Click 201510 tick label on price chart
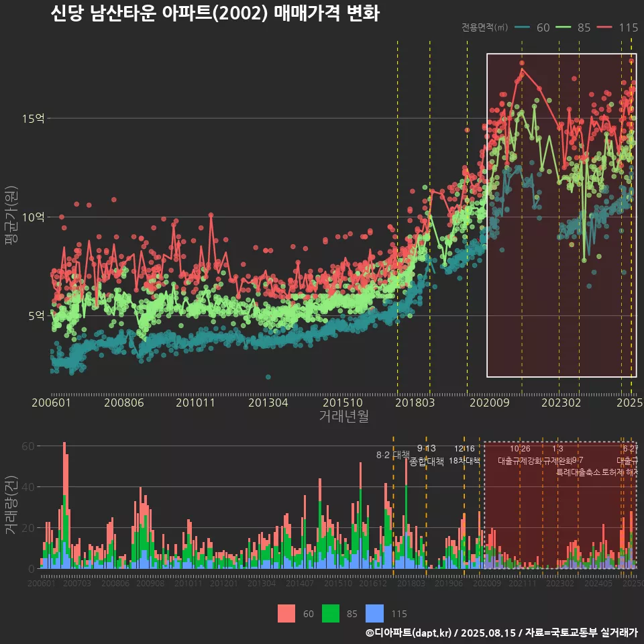The width and height of the screenshot is (644, 644). [x=343, y=402]
